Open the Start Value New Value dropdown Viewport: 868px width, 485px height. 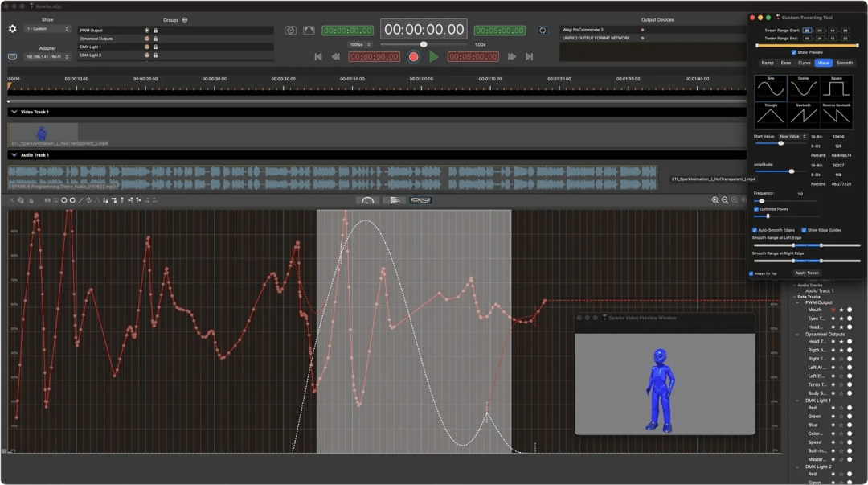tap(792, 137)
